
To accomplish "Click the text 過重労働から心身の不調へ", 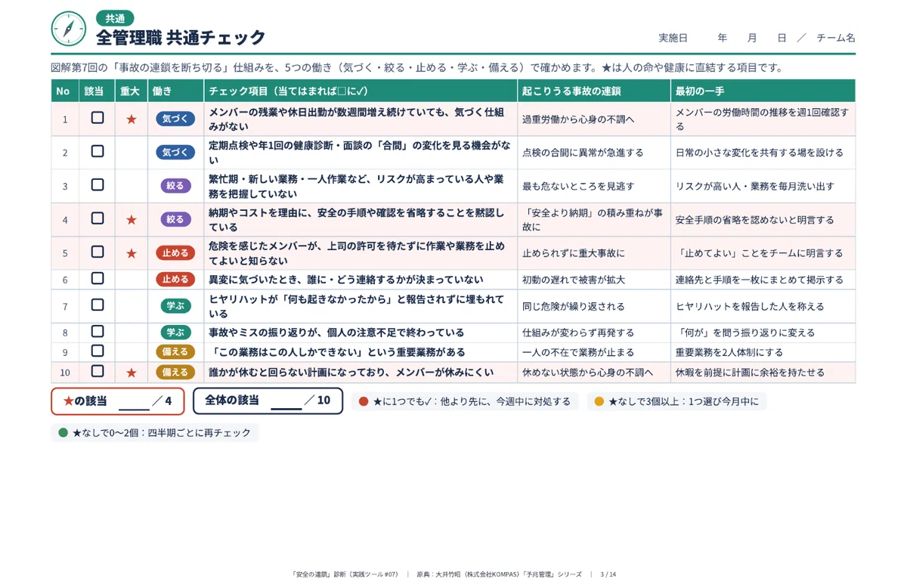I will [578, 119].
